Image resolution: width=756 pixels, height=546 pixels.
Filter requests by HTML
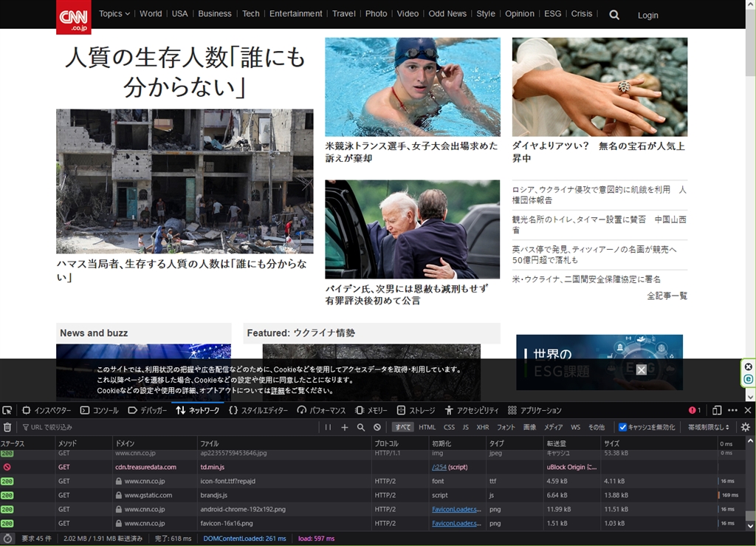(427, 427)
